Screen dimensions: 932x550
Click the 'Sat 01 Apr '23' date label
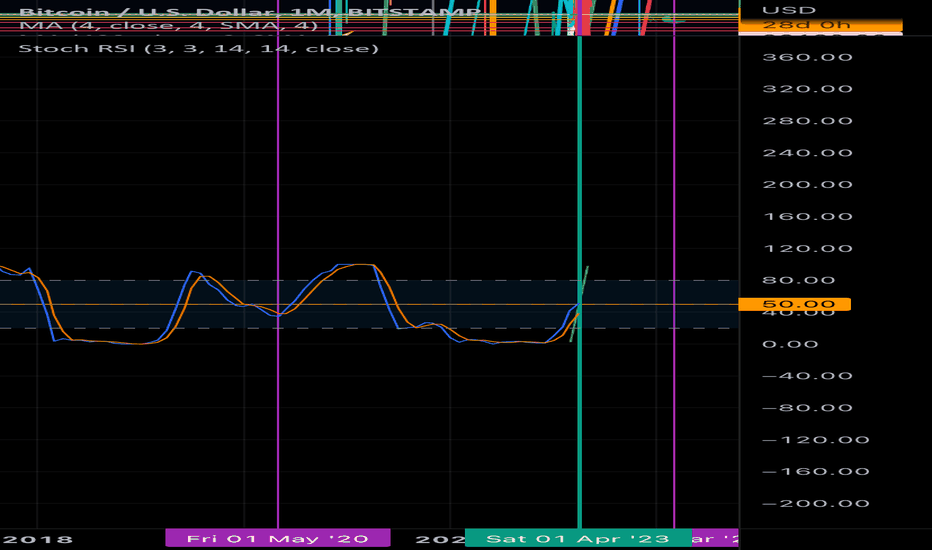click(578, 539)
